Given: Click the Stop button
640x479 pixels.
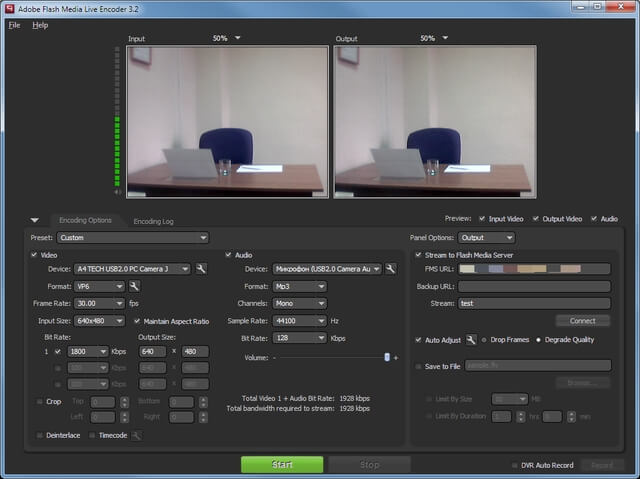Looking at the screenshot, I should tap(369, 464).
